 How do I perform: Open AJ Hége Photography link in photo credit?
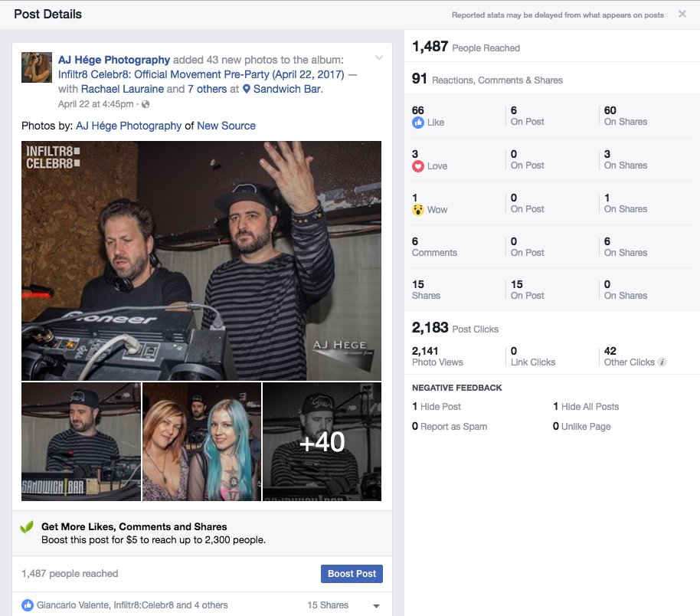129,126
